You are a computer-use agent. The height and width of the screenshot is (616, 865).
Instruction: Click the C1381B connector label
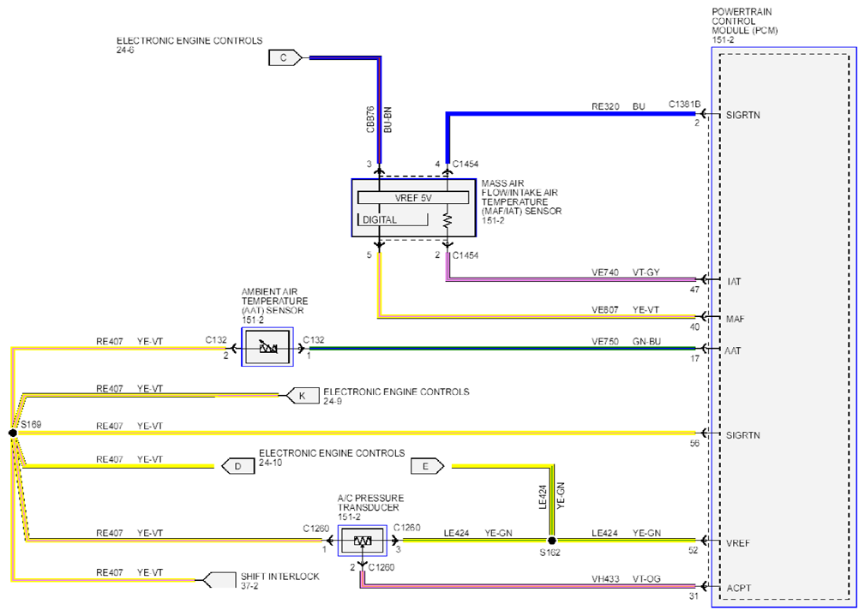tap(684, 104)
